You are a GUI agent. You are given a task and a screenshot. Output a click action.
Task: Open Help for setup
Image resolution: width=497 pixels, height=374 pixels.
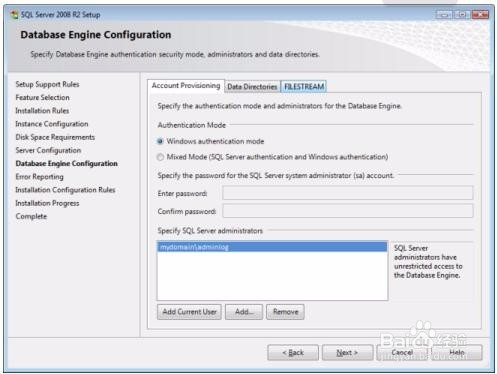coord(457,352)
